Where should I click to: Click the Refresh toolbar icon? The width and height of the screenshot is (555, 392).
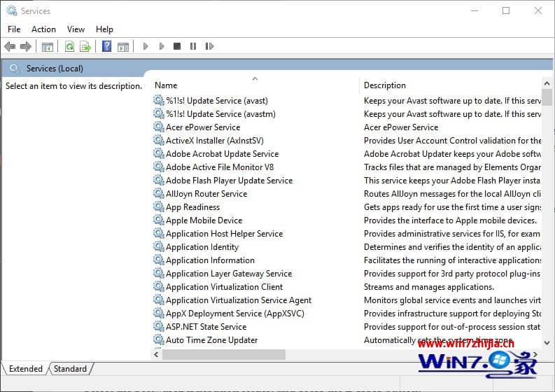click(x=69, y=46)
